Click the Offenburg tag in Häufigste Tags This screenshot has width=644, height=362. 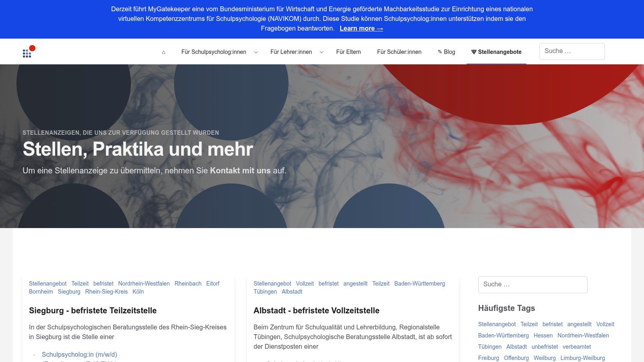(x=516, y=358)
